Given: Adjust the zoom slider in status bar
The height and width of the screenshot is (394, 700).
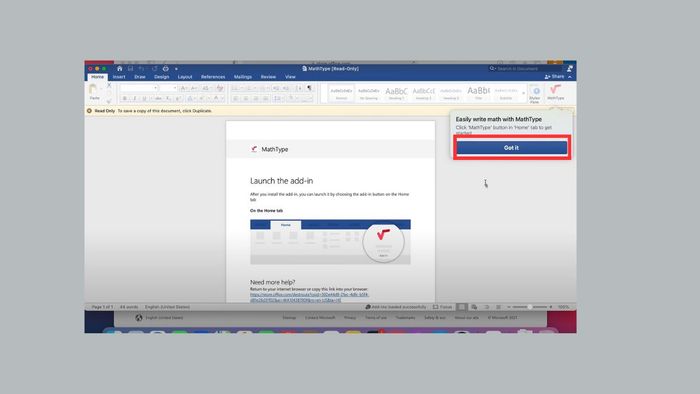Looking at the screenshot, I should point(530,307).
